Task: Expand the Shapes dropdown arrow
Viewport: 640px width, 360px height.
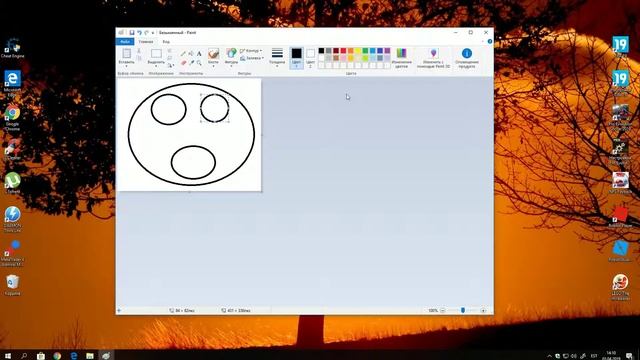Action: pos(231,66)
